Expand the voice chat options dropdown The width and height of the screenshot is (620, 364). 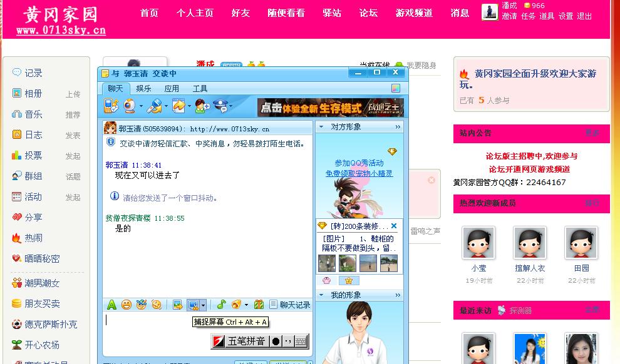[166, 106]
